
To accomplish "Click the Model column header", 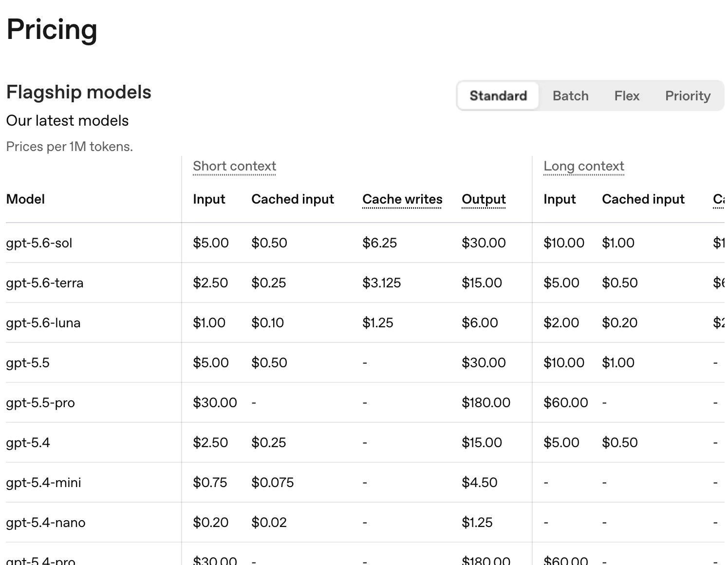I will pyautogui.click(x=25, y=199).
